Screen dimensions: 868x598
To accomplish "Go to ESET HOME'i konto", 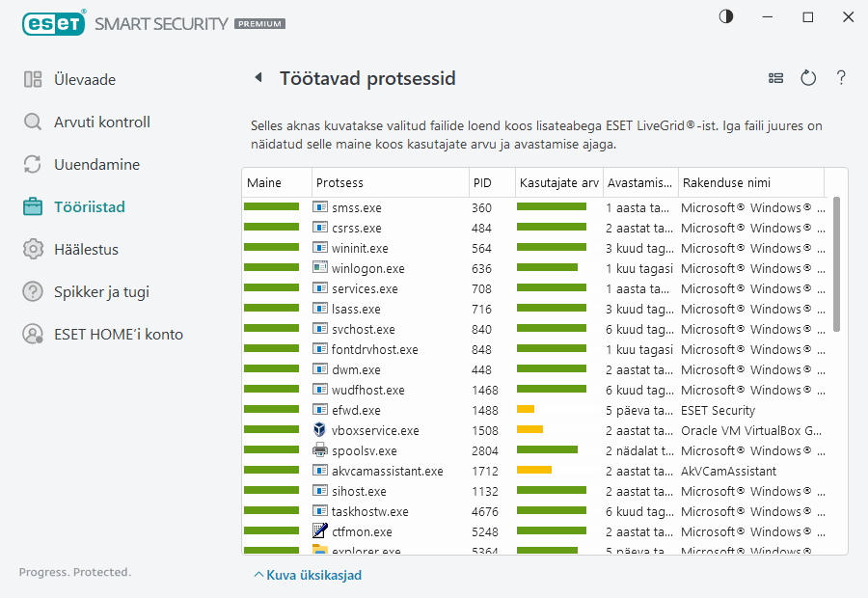I will (x=118, y=334).
